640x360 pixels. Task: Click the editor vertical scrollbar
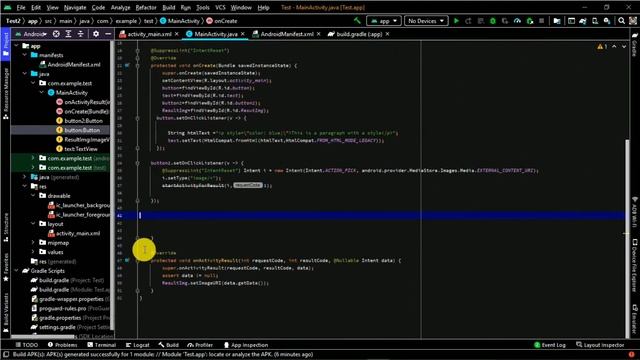pyautogui.click(x=627, y=237)
